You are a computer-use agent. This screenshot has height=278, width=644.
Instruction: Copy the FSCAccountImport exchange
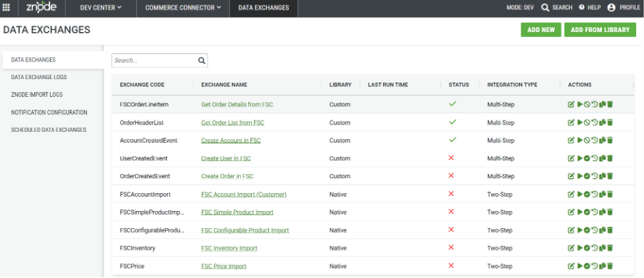(x=603, y=194)
